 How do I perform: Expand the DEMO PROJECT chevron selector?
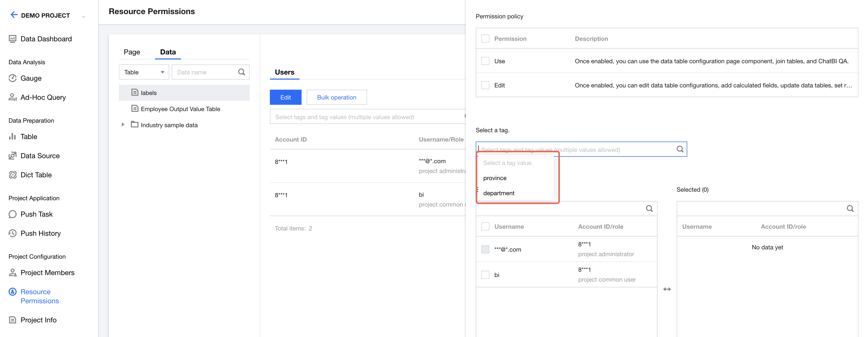[84, 16]
